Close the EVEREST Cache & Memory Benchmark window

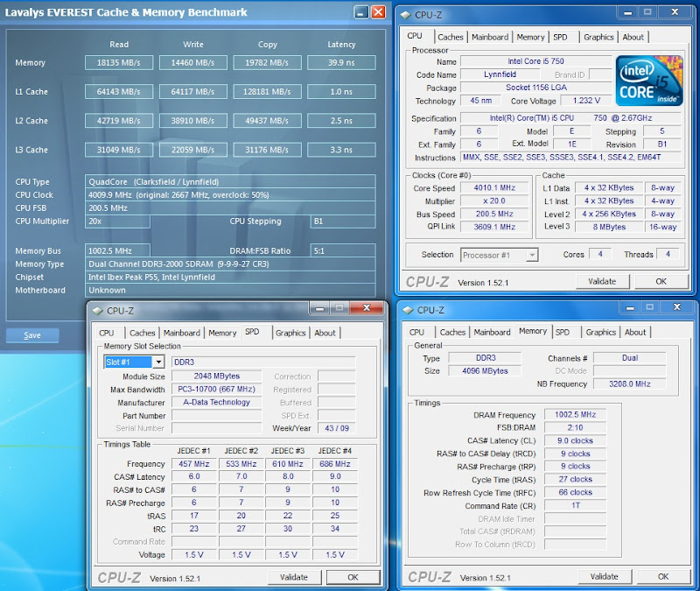[379, 12]
